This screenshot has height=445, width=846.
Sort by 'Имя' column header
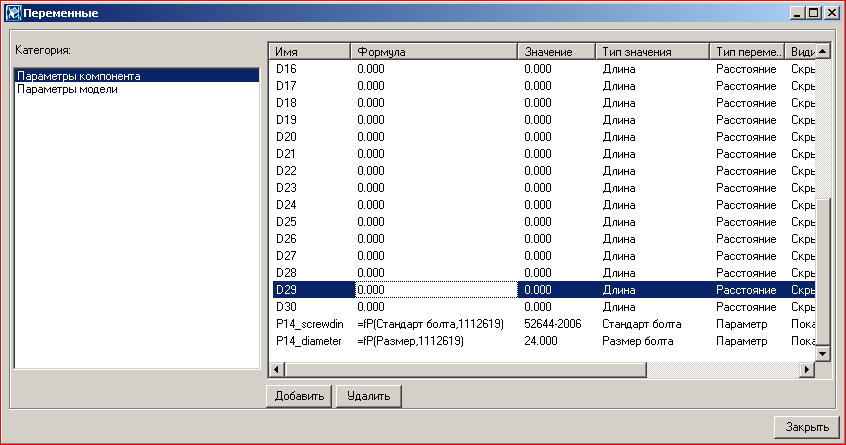(309, 52)
